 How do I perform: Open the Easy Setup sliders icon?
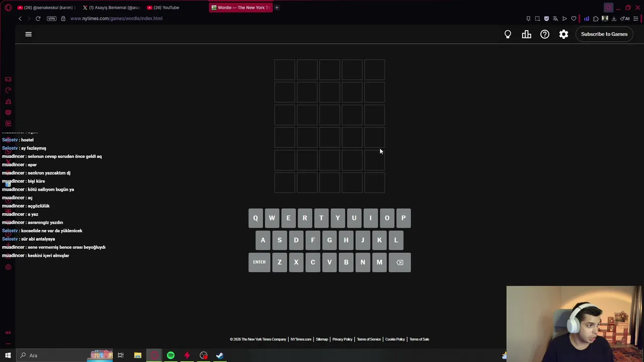636,19
